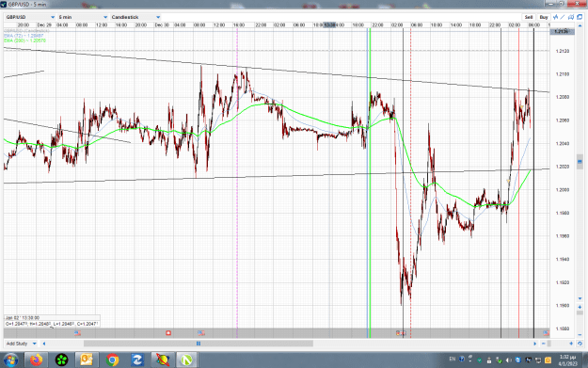
Task: Open the Add Study dropdown
Action: click(x=21, y=344)
